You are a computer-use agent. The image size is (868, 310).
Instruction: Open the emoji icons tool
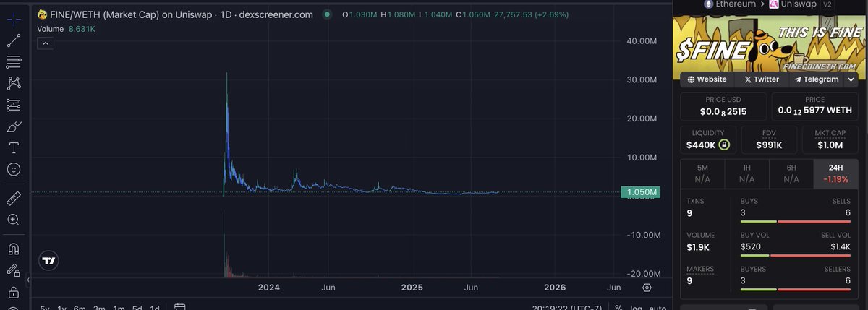(x=14, y=169)
